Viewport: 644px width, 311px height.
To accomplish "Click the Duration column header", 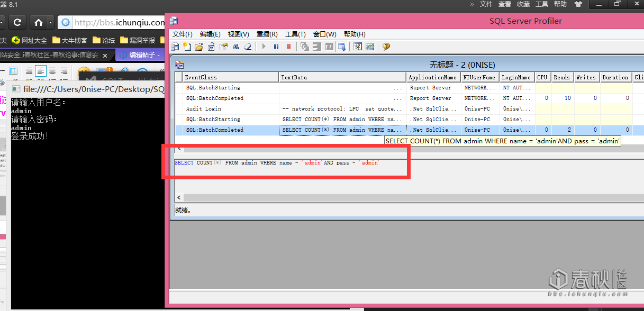I will (x=615, y=77).
